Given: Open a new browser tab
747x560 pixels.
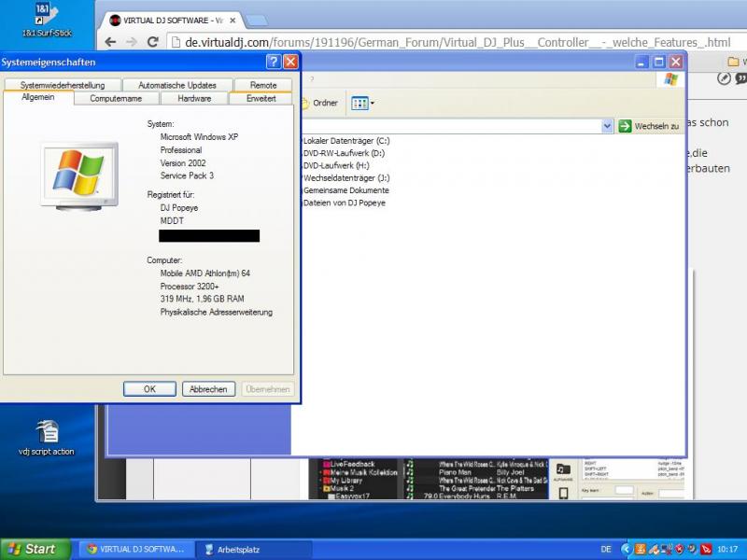Looking at the screenshot, I should point(258,21).
